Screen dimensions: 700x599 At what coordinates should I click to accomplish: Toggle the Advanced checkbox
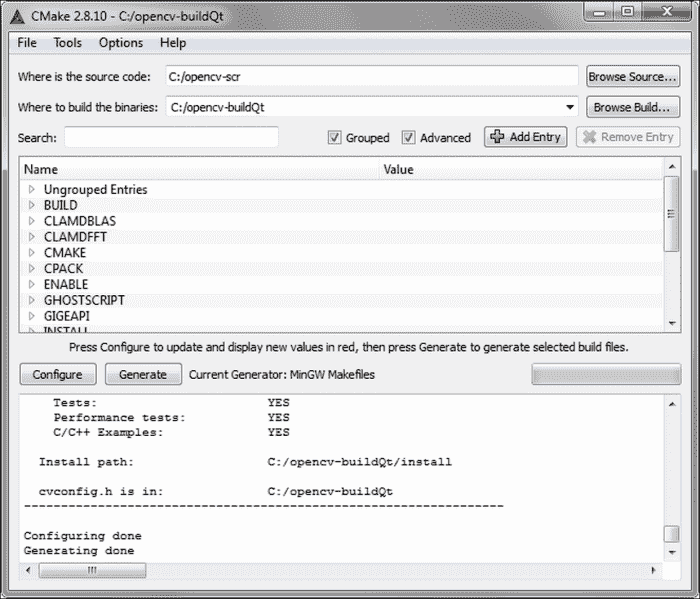408,137
